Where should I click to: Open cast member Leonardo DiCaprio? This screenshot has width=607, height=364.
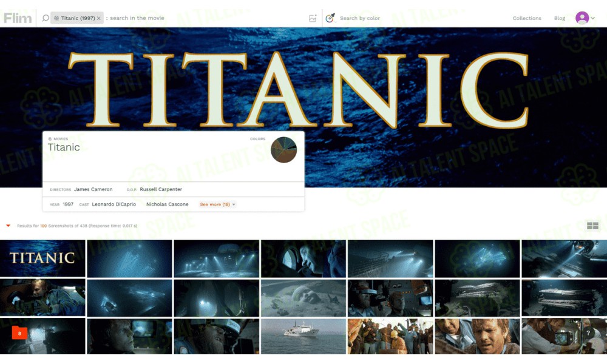[x=114, y=204]
